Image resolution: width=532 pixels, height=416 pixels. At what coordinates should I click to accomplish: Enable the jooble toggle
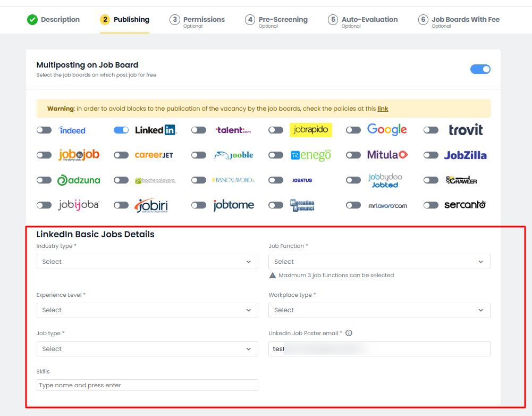(x=199, y=155)
